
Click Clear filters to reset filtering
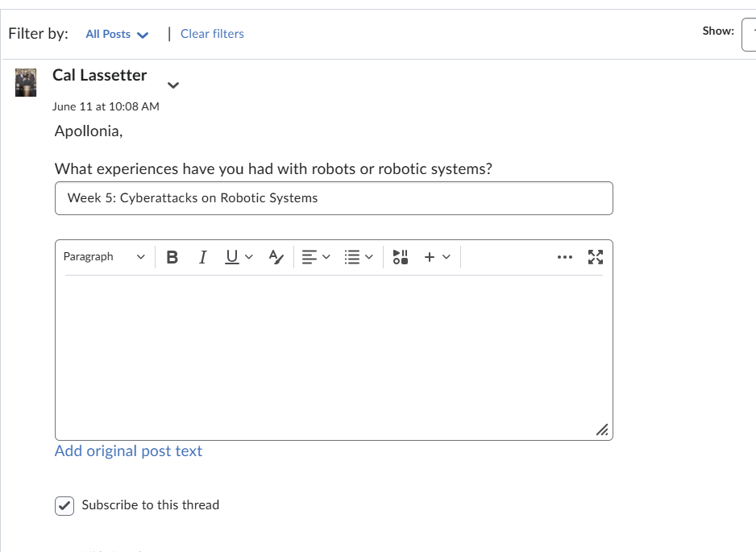coord(212,33)
